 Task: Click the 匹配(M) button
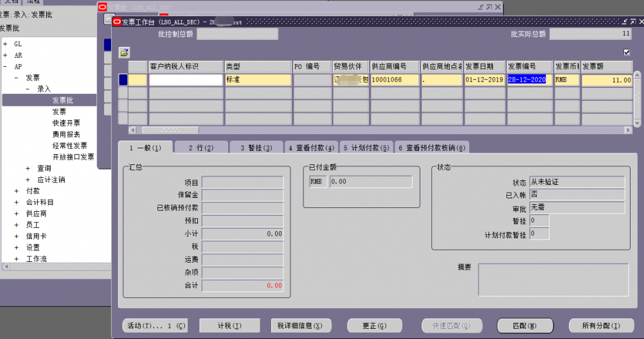(x=524, y=326)
